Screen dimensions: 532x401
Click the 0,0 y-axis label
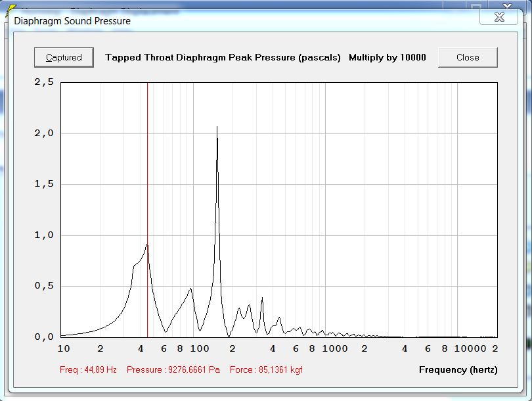[x=44, y=337]
